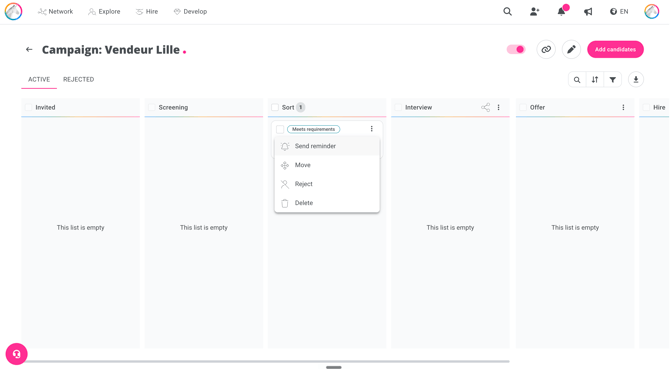The height and width of the screenshot is (369, 670).
Task: Toggle the campaign active switch
Action: (x=516, y=50)
